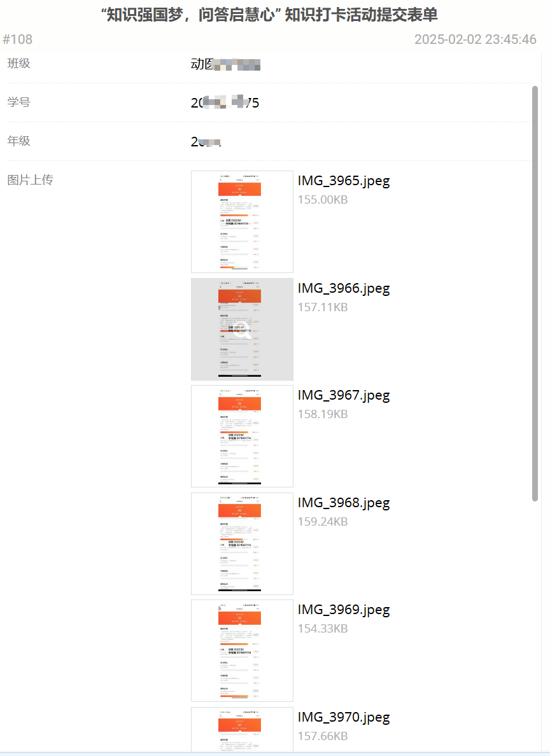Screen dimensions: 550x756
Task: Click the IMG_3969.jpeg file name
Action: [344, 610]
